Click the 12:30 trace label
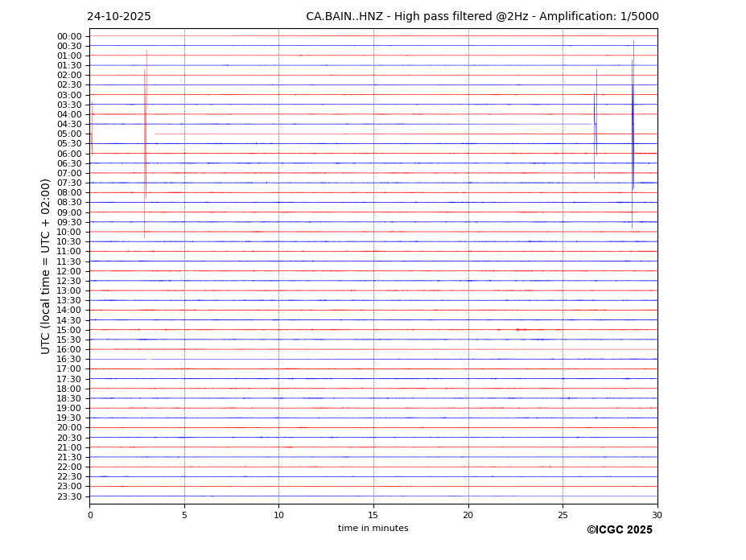Screen dimensions: 746x560 pos(69,281)
